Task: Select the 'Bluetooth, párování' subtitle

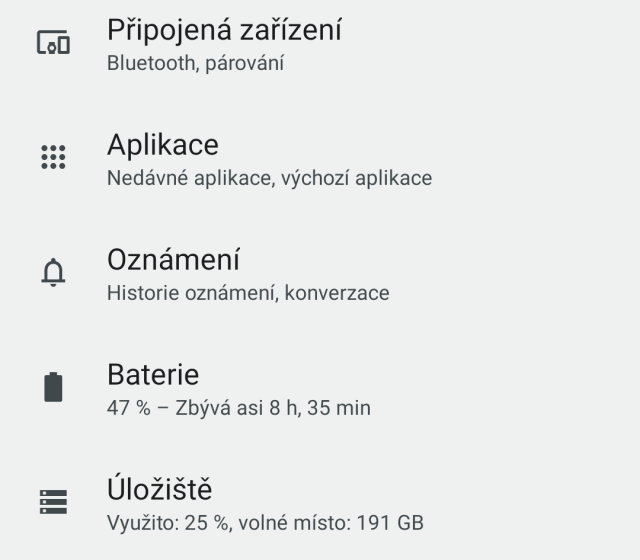Action: [195, 63]
